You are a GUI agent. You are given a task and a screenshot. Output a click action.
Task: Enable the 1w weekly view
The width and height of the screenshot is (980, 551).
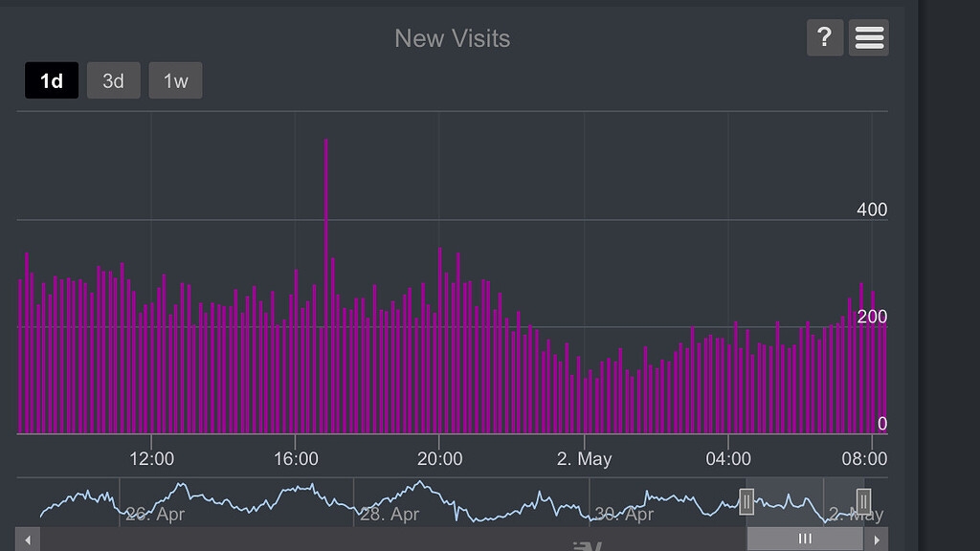175,80
